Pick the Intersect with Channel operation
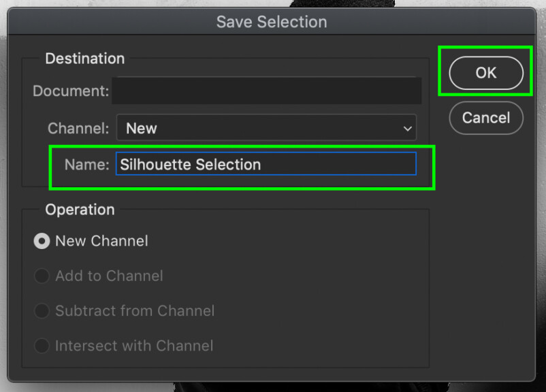546x392 pixels. point(42,346)
